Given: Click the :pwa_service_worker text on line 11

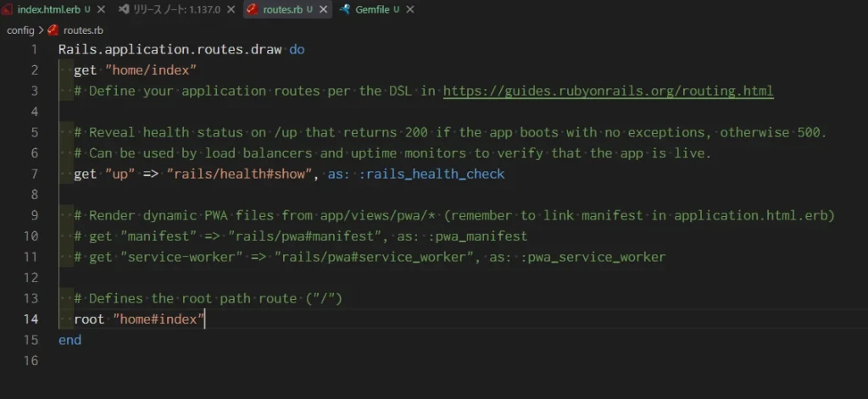Looking at the screenshot, I should tap(593, 257).
